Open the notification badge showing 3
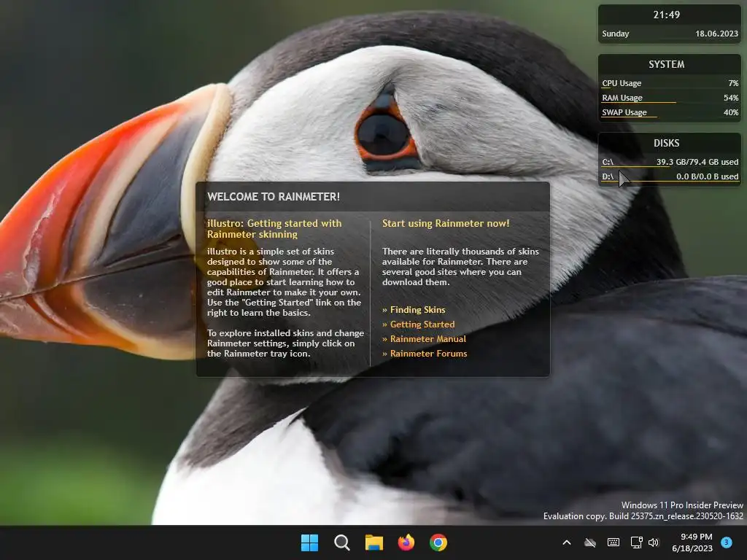The height and width of the screenshot is (560, 747). tap(727, 542)
